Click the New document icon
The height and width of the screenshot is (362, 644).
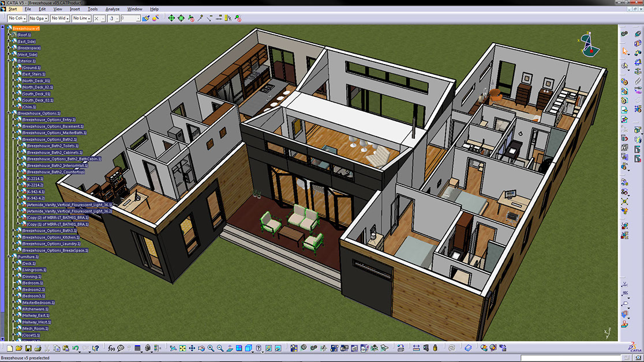(x=10, y=348)
